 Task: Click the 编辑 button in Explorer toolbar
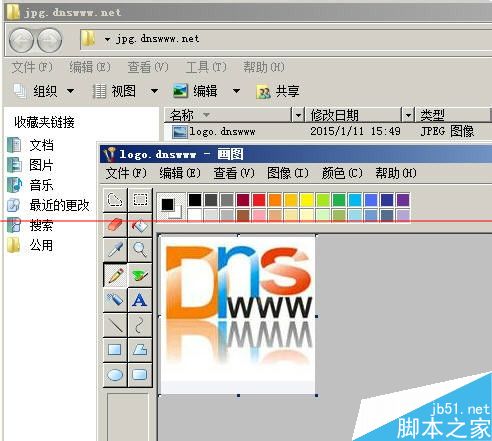[x=196, y=91]
